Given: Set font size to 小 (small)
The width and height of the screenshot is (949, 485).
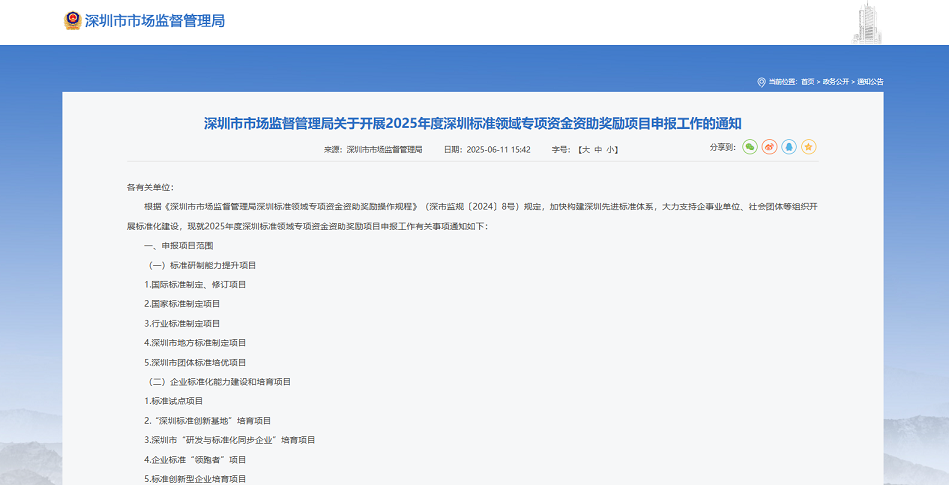Looking at the screenshot, I should [611, 149].
